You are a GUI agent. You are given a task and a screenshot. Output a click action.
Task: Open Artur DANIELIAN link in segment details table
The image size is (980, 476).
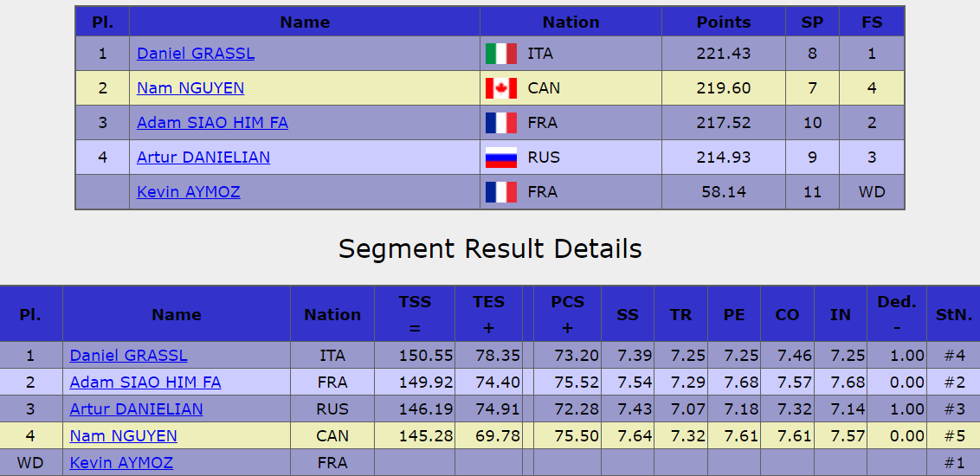click(136, 409)
